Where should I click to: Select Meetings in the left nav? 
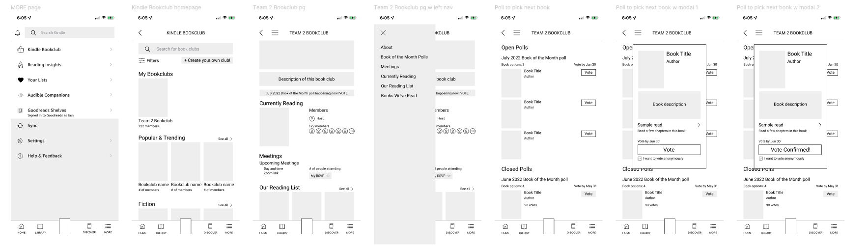click(390, 67)
